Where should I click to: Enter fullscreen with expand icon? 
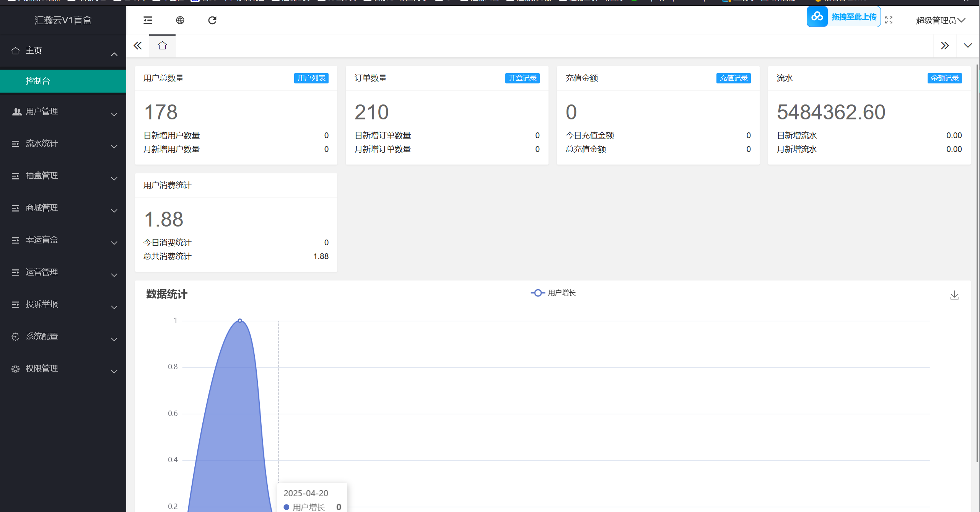pyautogui.click(x=889, y=20)
